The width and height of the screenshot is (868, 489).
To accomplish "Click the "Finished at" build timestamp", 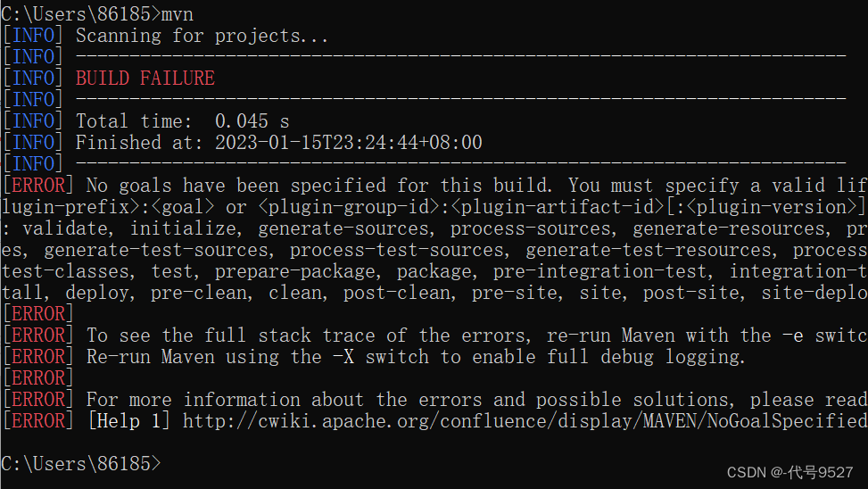I will tap(278, 143).
